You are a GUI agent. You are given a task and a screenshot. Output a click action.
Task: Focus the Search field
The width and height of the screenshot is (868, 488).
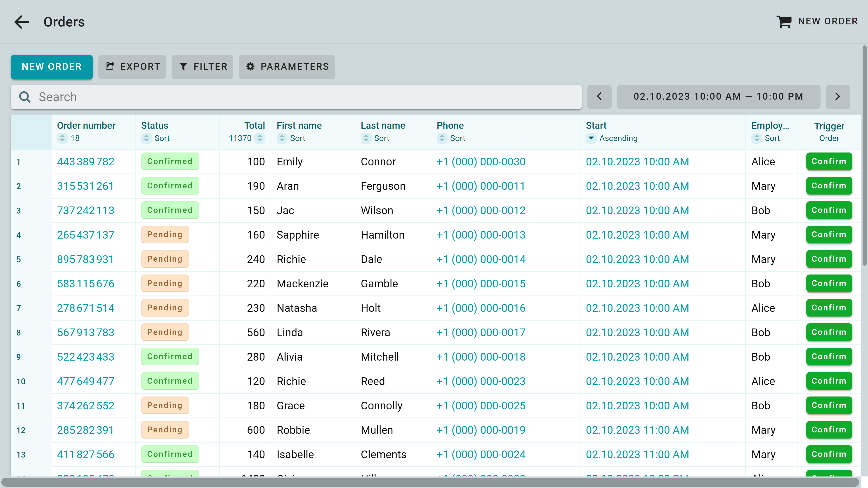(x=296, y=97)
